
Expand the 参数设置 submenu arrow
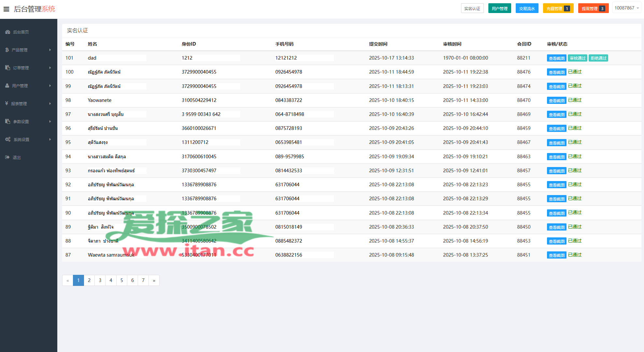click(50, 121)
